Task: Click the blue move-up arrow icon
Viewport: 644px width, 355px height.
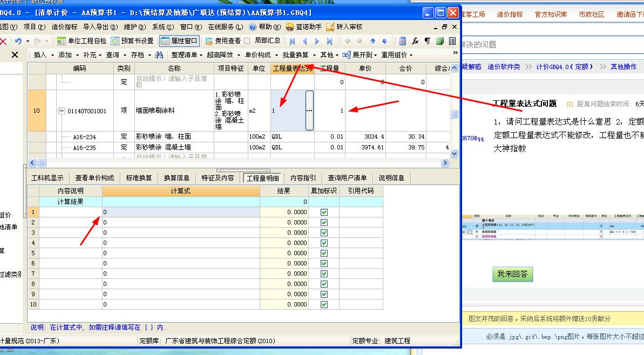Action: tap(372, 41)
